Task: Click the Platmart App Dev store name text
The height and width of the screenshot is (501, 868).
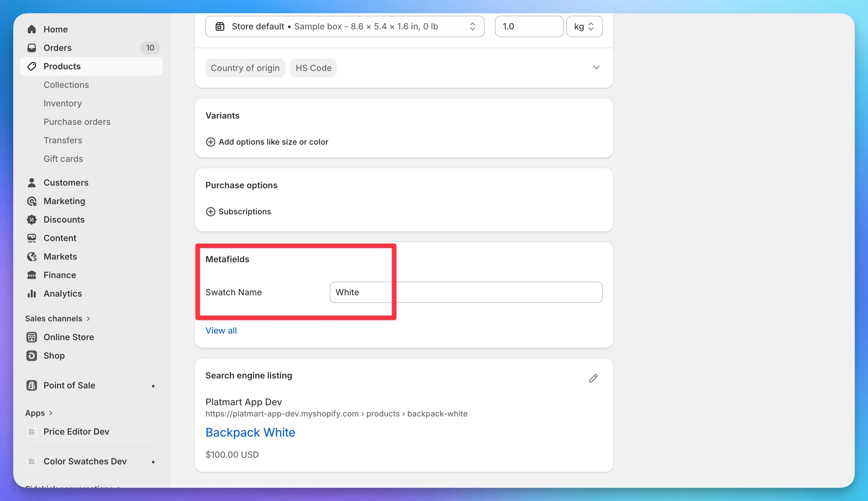Action: pyautogui.click(x=243, y=402)
